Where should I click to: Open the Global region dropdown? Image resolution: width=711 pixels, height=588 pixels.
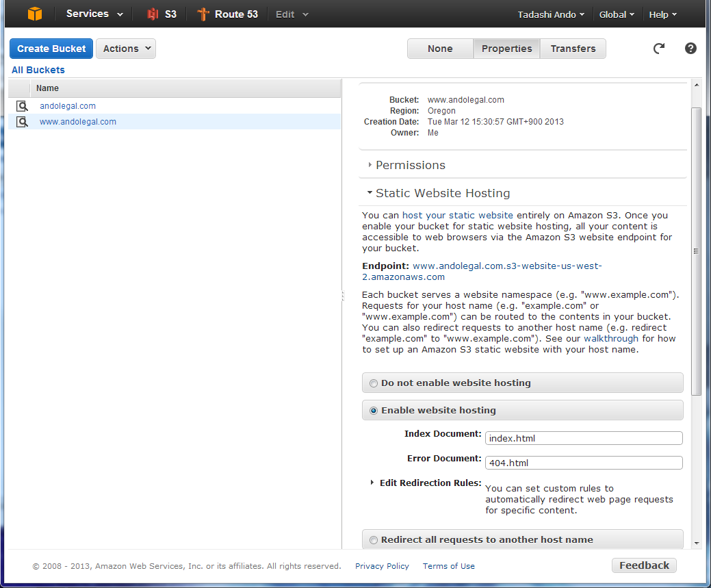[617, 14]
